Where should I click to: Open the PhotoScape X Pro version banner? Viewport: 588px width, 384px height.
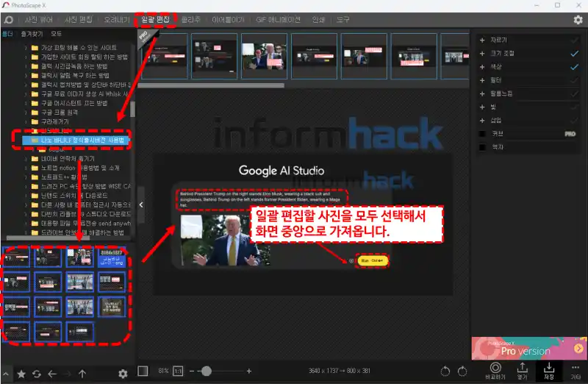pyautogui.click(x=529, y=349)
